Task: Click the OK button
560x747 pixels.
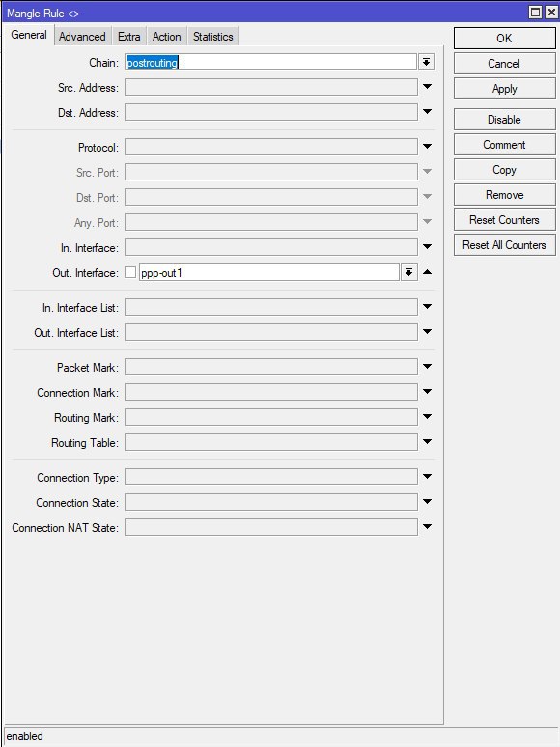Action: coord(504,38)
